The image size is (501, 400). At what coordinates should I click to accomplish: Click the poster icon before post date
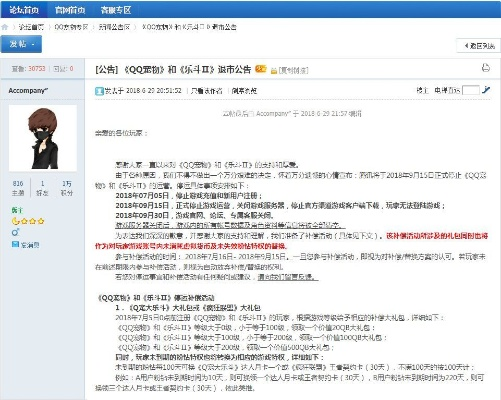99,91
